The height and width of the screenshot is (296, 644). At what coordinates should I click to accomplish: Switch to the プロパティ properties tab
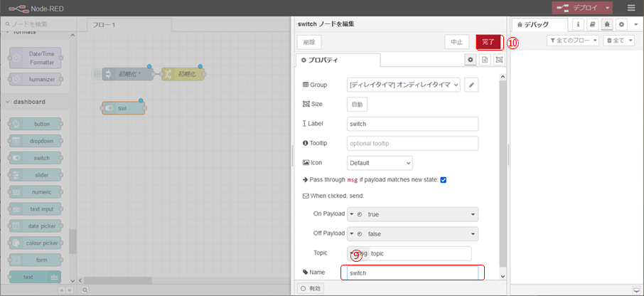338,60
